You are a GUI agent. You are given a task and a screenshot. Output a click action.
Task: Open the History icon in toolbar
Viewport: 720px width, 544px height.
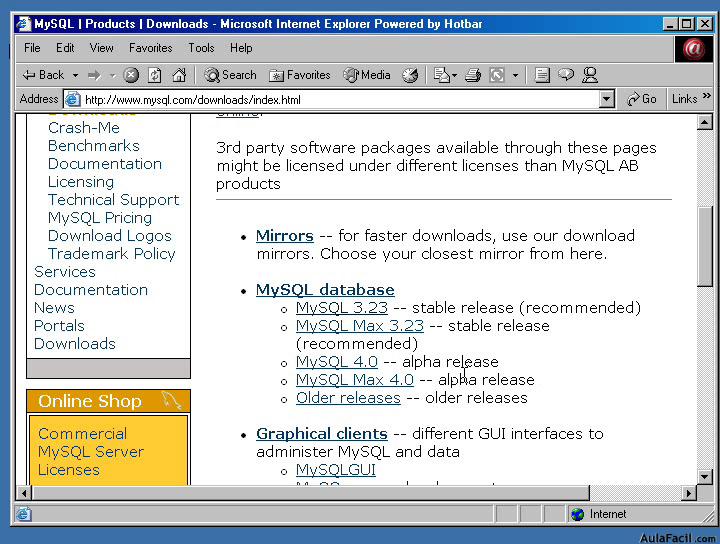click(x=410, y=75)
